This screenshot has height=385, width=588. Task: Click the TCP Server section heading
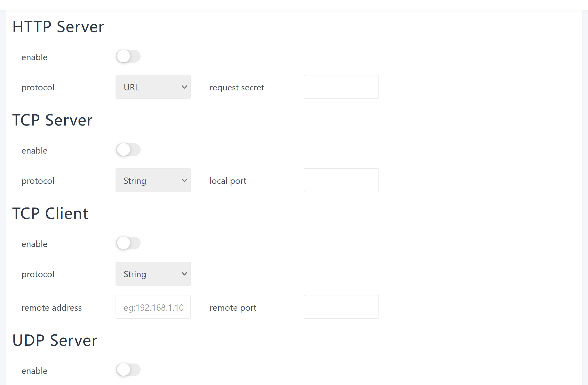click(52, 120)
